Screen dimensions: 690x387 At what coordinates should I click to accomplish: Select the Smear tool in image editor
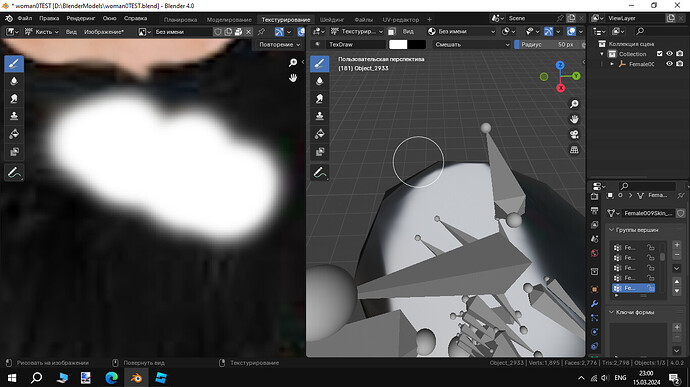coord(14,99)
